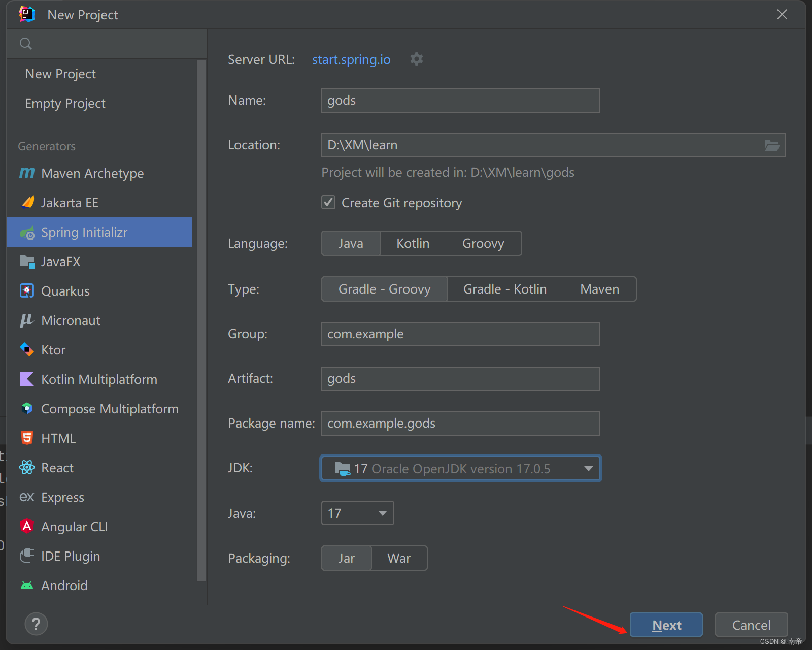Click the search magnifier icon

click(x=26, y=44)
